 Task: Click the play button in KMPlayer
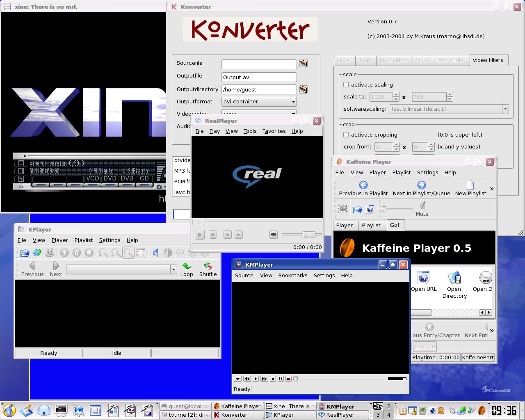pos(256,379)
